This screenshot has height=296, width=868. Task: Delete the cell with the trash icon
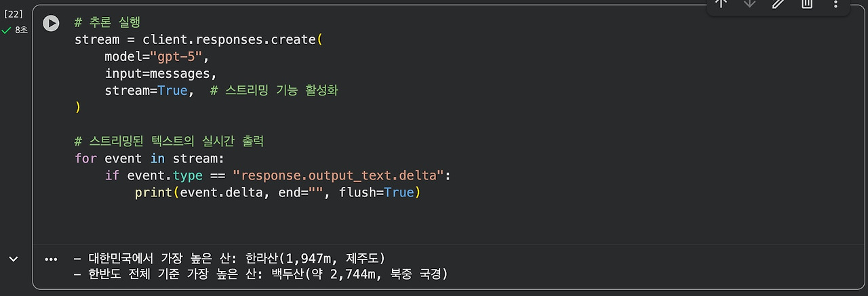(807, 3)
